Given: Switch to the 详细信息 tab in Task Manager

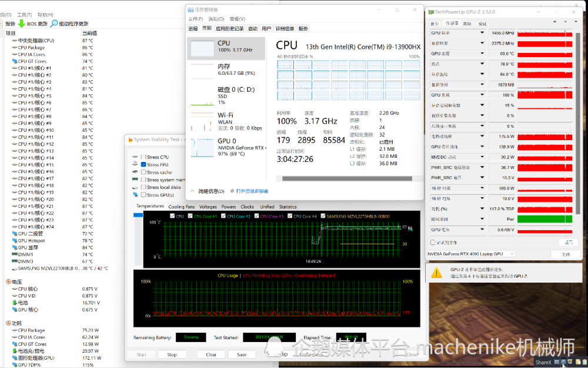Looking at the screenshot, I should 285,28.
